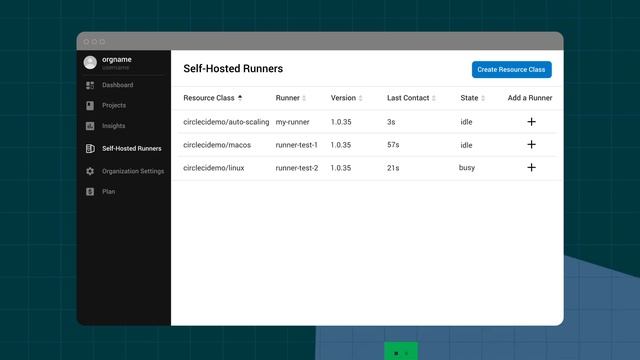
Task: Click the Self-Hosted Runners sidebar icon
Action: pyautogui.click(x=90, y=149)
